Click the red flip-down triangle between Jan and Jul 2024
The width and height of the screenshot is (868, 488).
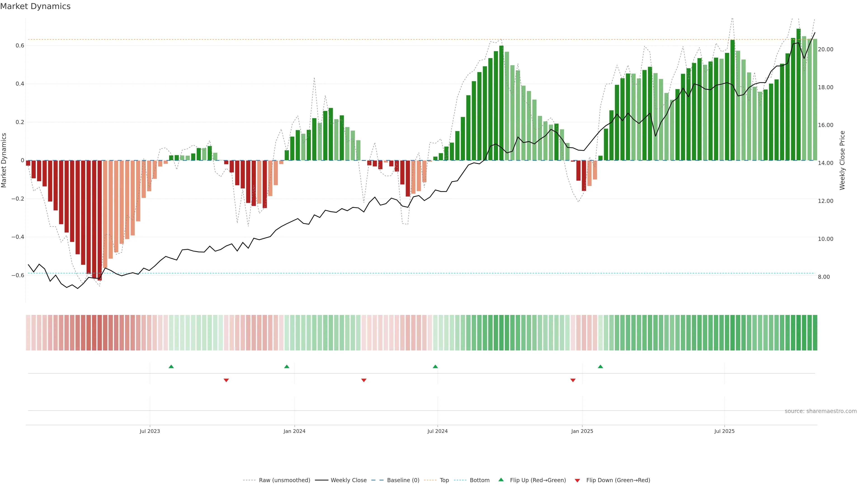tap(364, 380)
